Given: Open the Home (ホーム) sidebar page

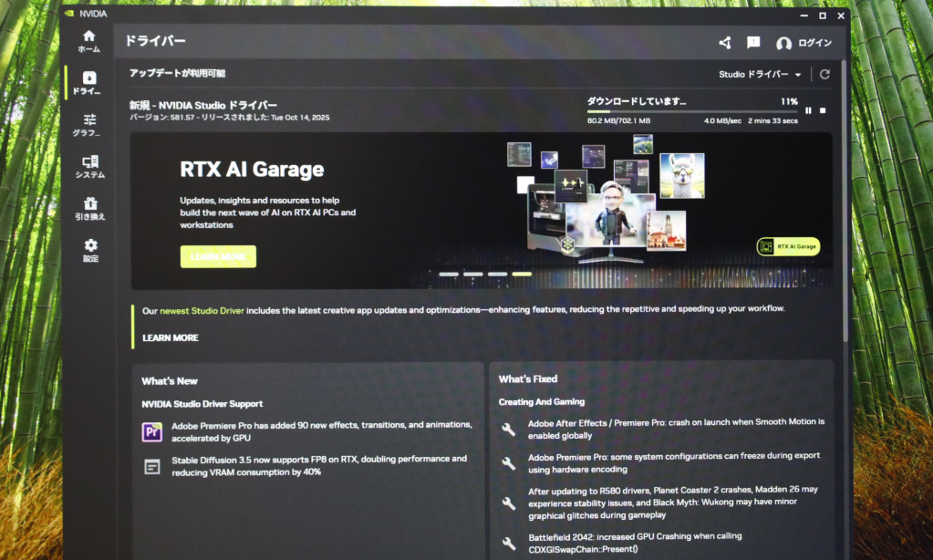Looking at the screenshot, I should [88, 40].
